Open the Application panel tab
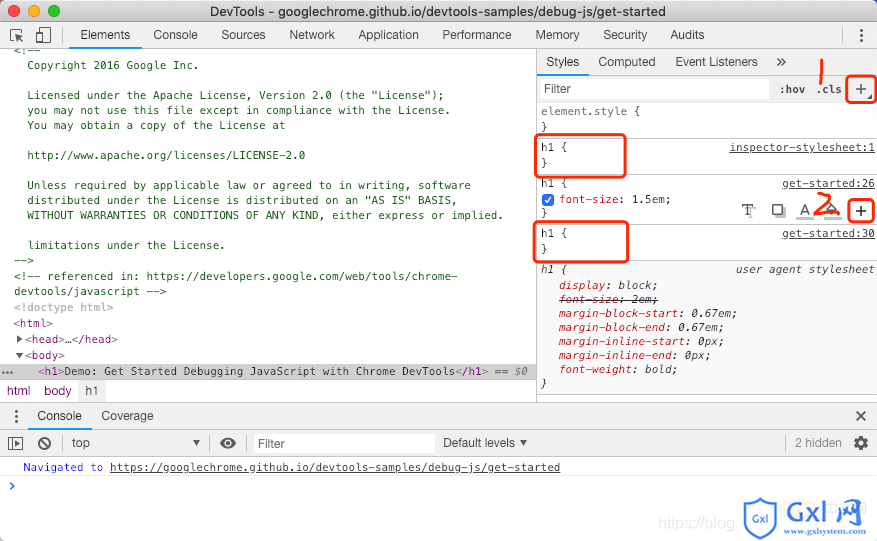Viewport: 877px width, 541px height. (x=389, y=35)
